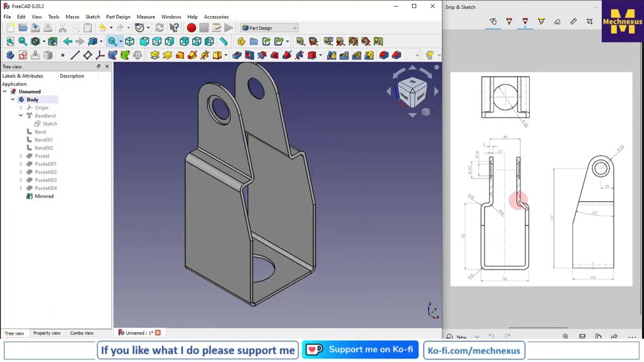Image resolution: width=644 pixels, height=362 pixels.
Task: Collapse the BaseBend tree item
Action: [x=21, y=116]
